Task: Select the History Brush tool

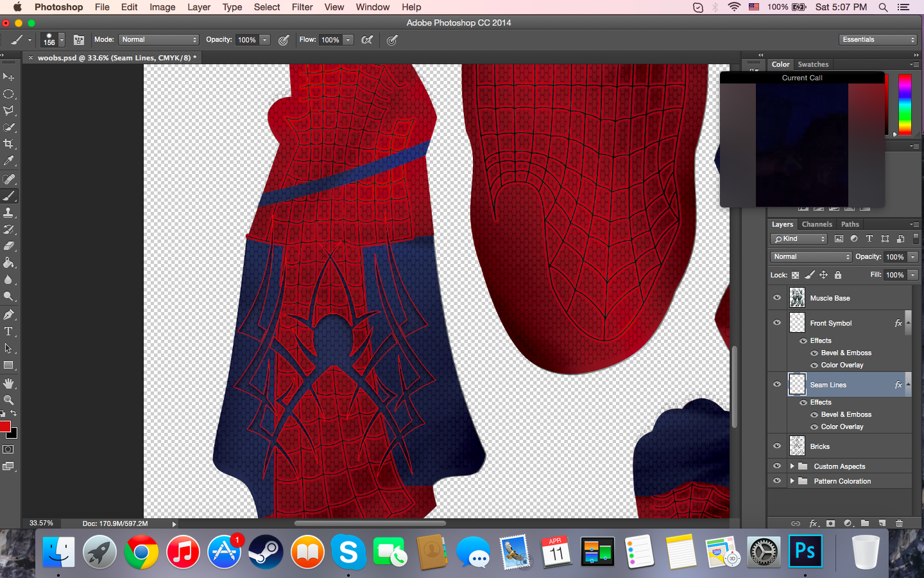Action: pyautogui.click(x=8, y=229)
